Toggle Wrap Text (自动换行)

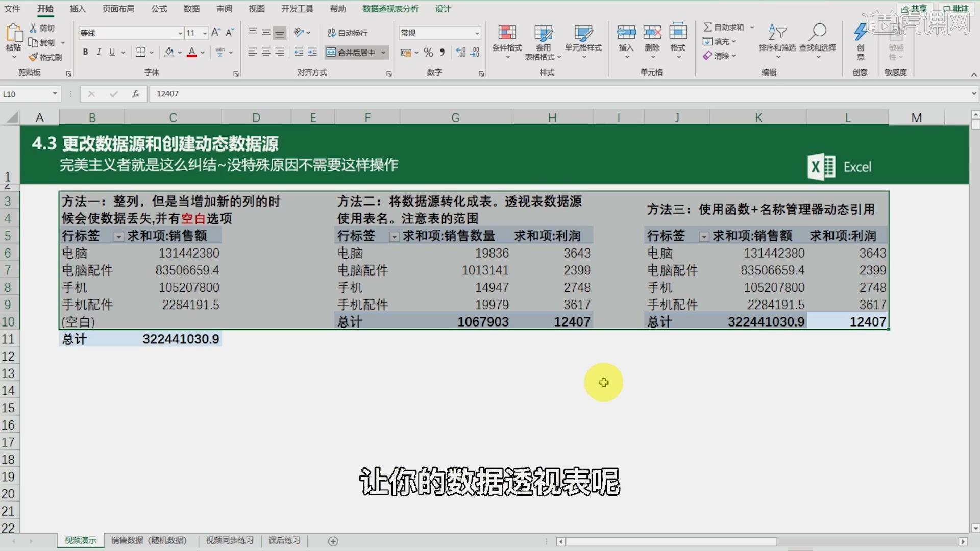pos(348,33)
